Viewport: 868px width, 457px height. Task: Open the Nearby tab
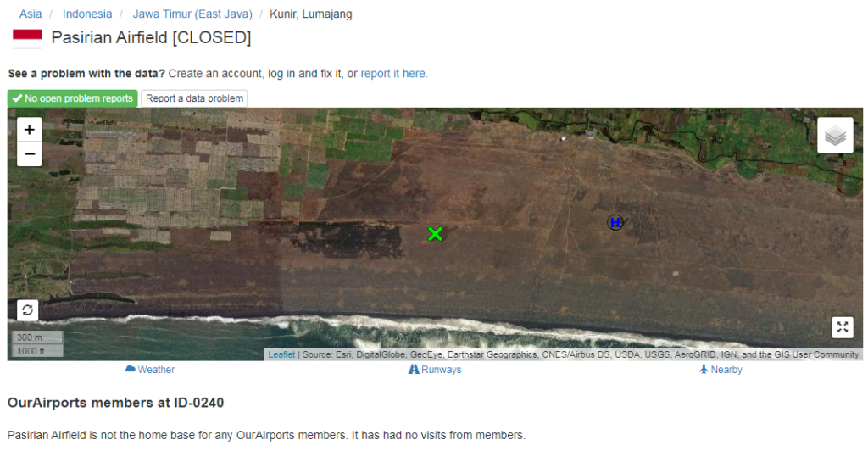(721, 370)
